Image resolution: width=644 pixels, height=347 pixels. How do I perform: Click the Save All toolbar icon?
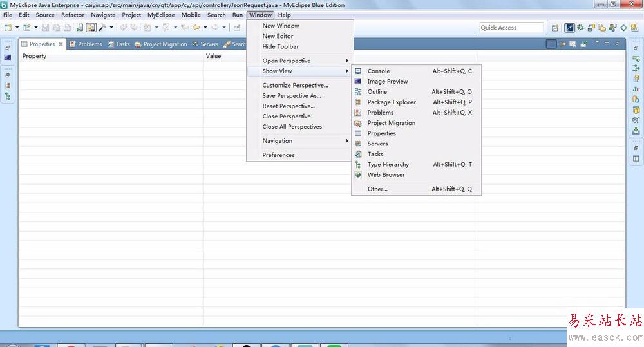(x=56, y=28)
